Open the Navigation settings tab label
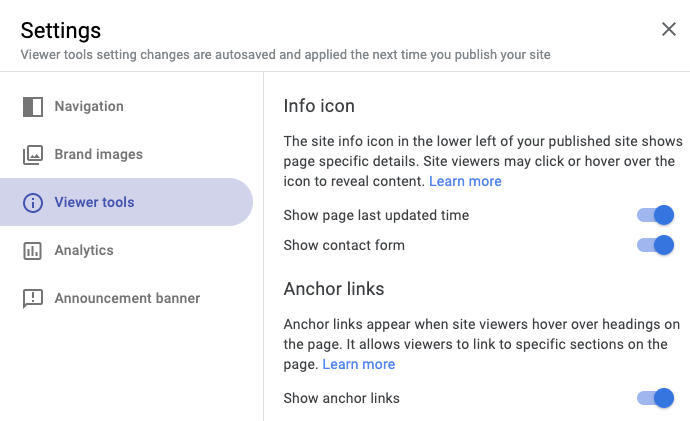The image size is (690, 421). [x=89, y=107]
